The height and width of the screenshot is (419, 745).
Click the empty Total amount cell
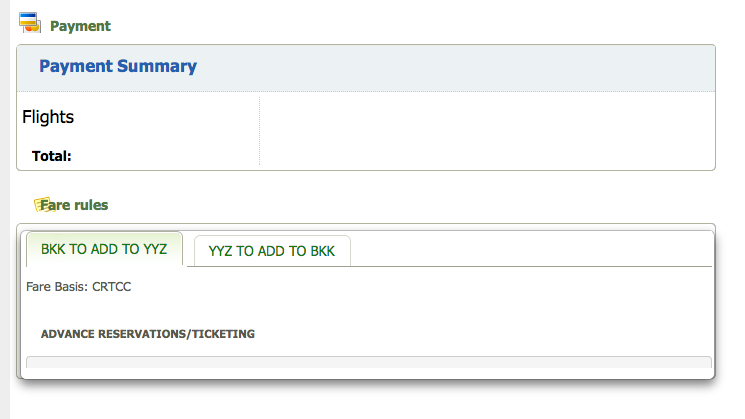coord(487,156)
